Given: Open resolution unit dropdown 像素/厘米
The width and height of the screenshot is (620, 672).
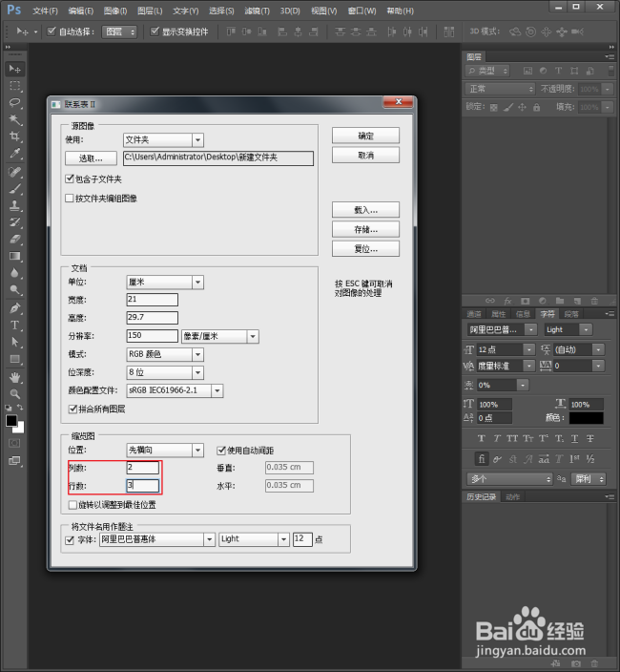Looking at the screenshot, I should click(x=220, y=336).
